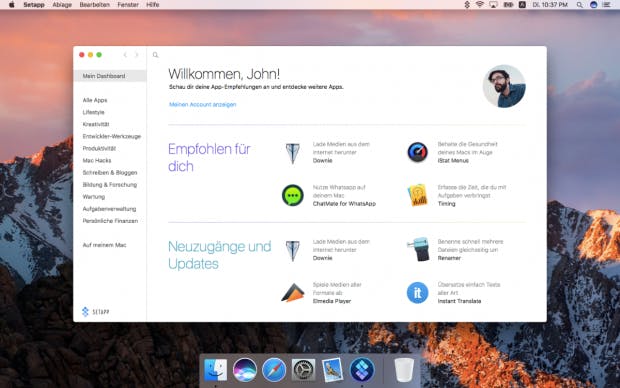The image size is (620, 388).
Task: Open the Trash in the Dock
Action: [404, 370]
